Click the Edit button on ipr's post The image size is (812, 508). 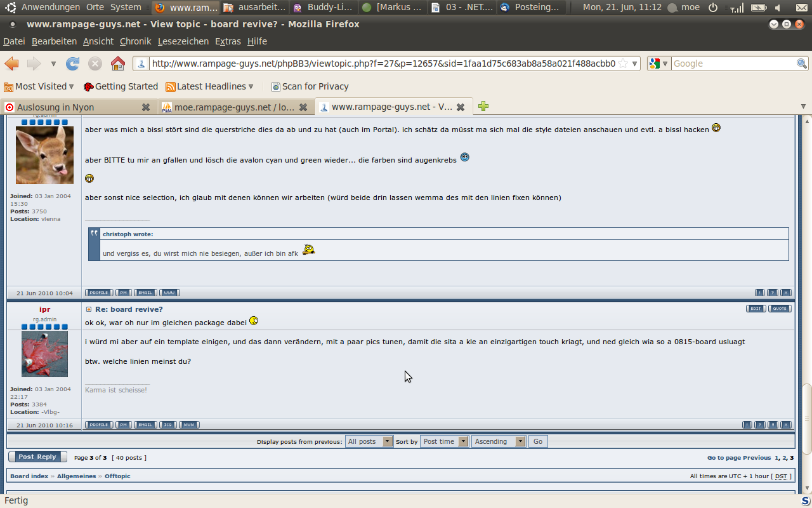pyautogui.click(x=756, y=309)
